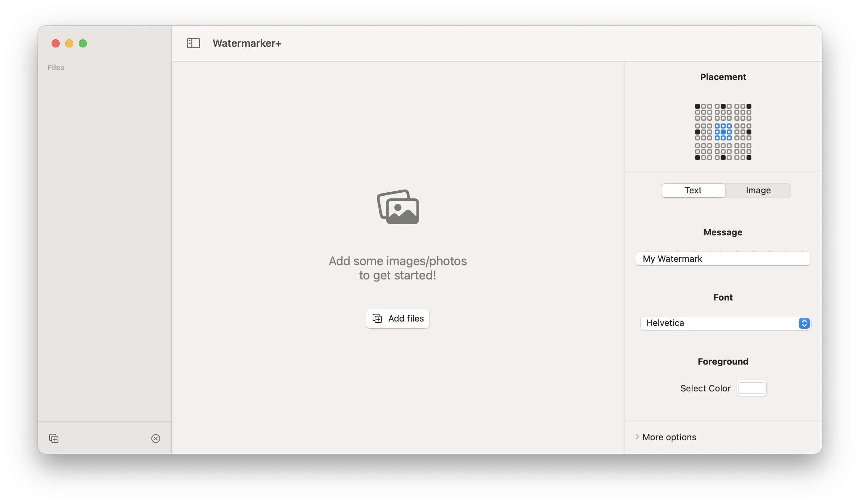Screen dimensions: 860x504
Task: Select bottom-center watermark placement
Action: pyautogui.click(x=723, y=151)
